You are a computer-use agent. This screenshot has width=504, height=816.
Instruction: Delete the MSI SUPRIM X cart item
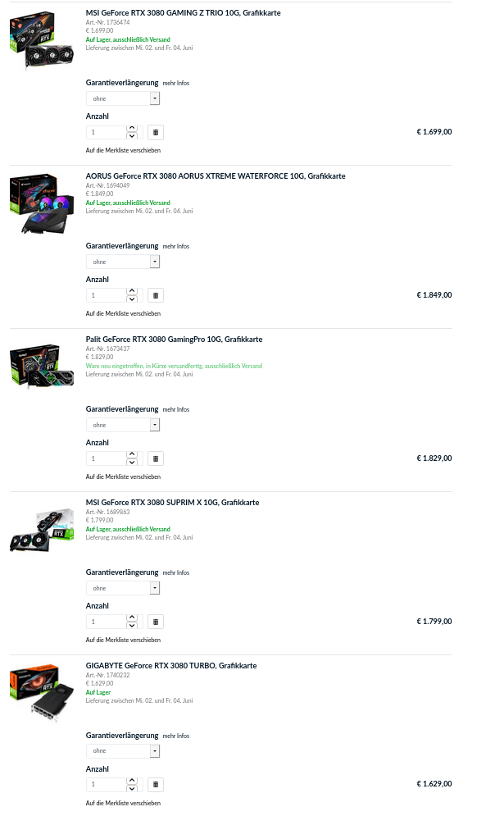(157, 622)
